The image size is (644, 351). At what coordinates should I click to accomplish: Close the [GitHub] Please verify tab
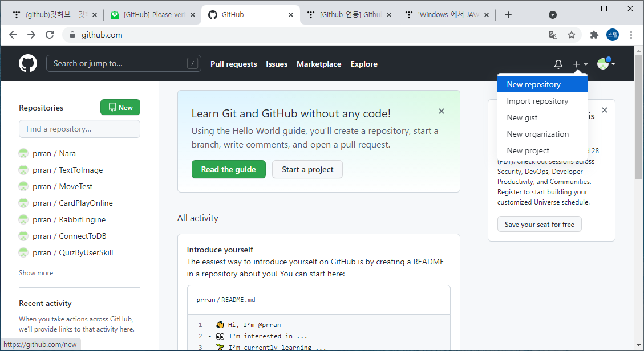coord(193,15)
